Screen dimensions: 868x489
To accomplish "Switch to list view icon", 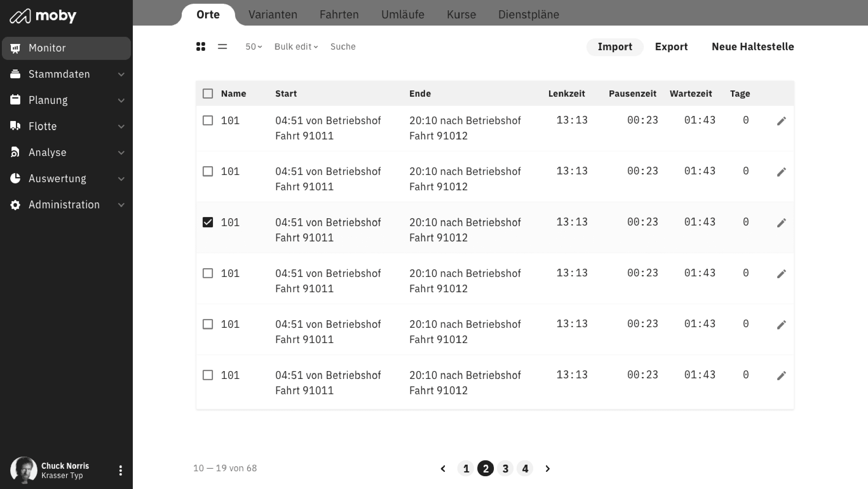I will [222, 46].
